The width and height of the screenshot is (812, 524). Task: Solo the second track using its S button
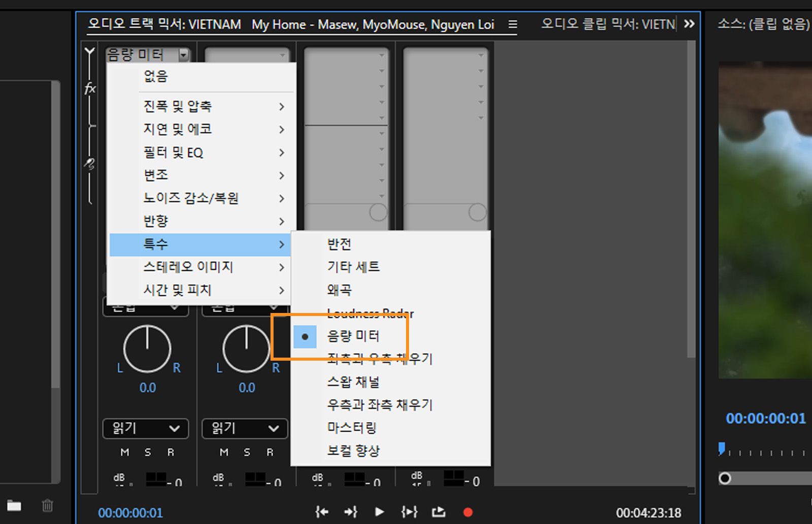pos(247,452)
